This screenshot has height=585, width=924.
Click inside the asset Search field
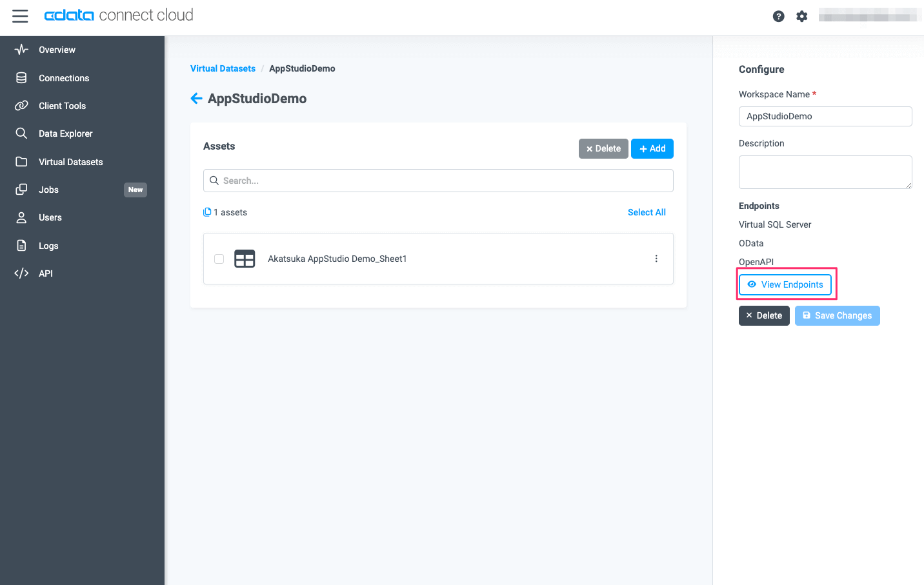(438, 181)
